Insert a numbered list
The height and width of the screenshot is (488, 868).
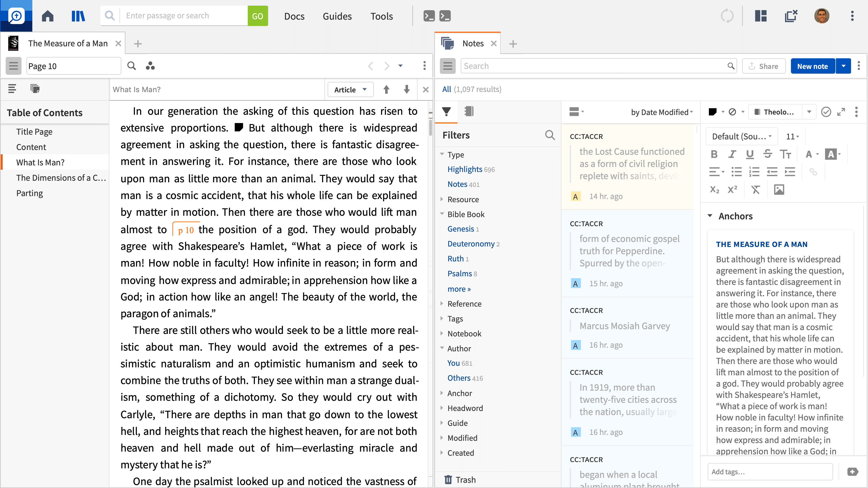pos(754,172)
